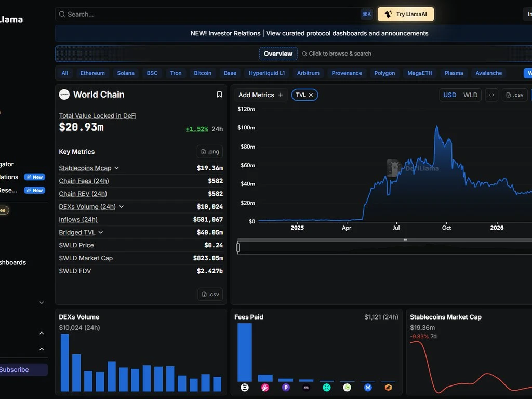This screenshot has width=532, height=399.
Task: Select the Solana chain tab
Action: [x=126, y=73]
